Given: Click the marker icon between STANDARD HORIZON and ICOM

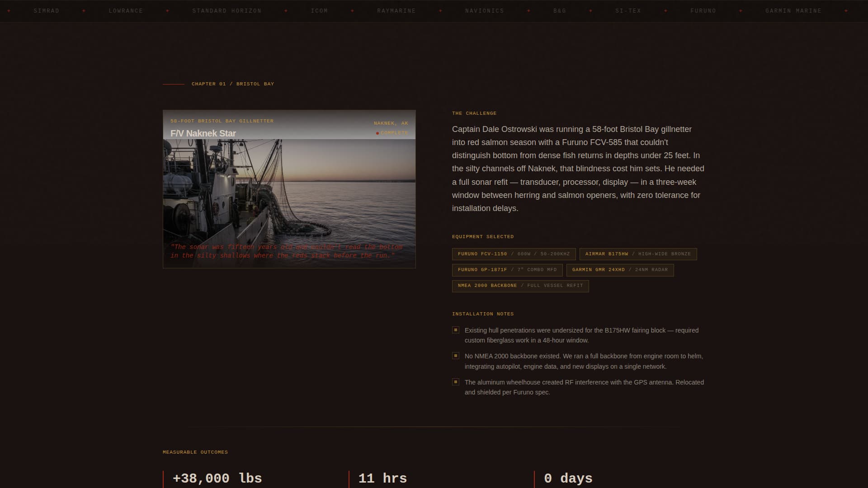Looking at the screenshot, I should tap(285, 10).
